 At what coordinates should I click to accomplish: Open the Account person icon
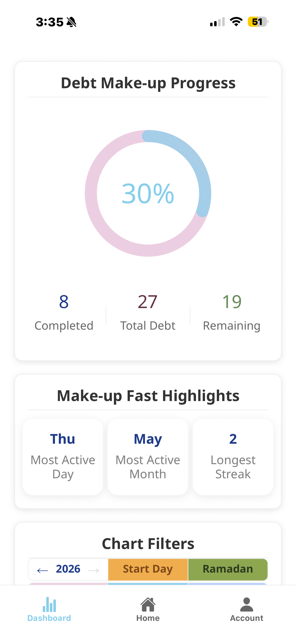click(247, 605)
